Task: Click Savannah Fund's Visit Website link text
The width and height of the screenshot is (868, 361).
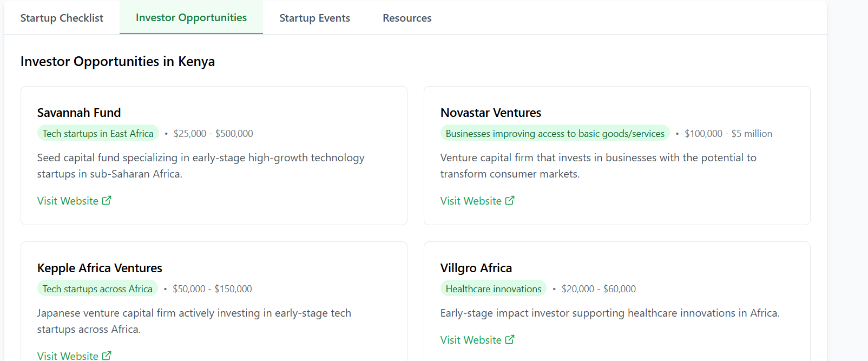Action: pyautogui.click(x=68, y=201)
